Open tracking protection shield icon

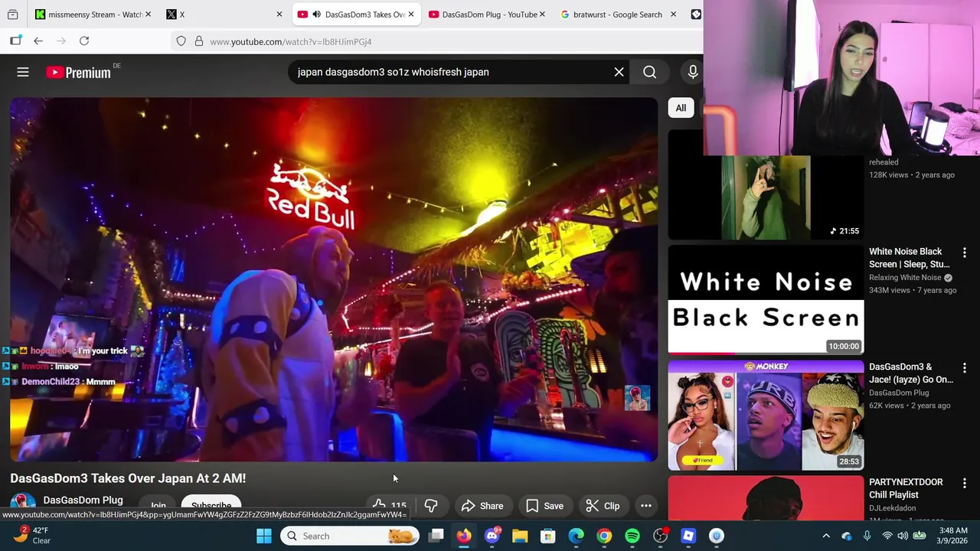(181, 41)
